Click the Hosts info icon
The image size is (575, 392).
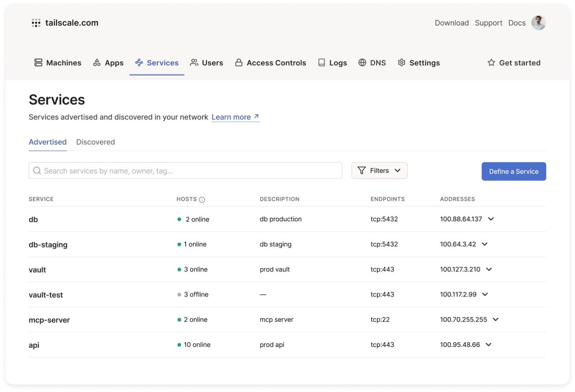pyautogui.click(x=202, y=200)
